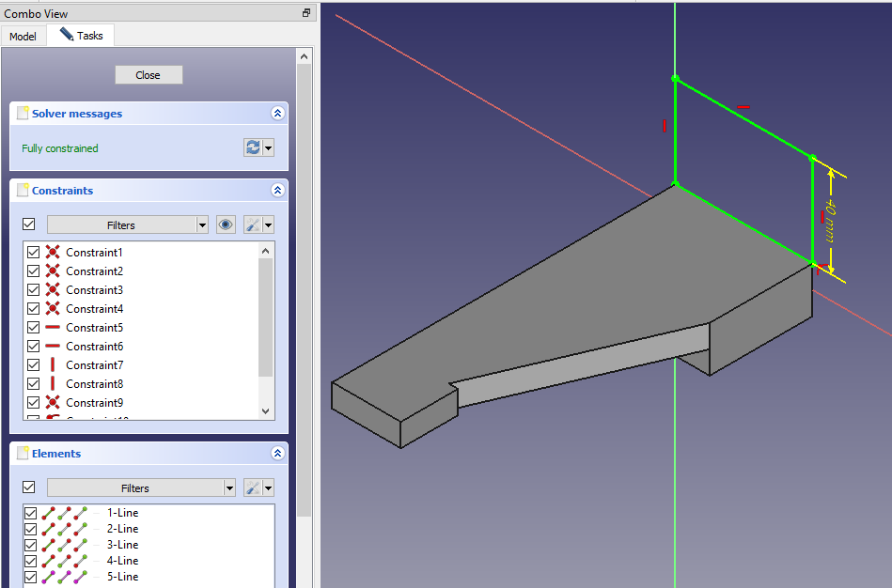892x588 pixels.
Task: Select the Constraint1 coincident icon
Action: pos(53,253)
